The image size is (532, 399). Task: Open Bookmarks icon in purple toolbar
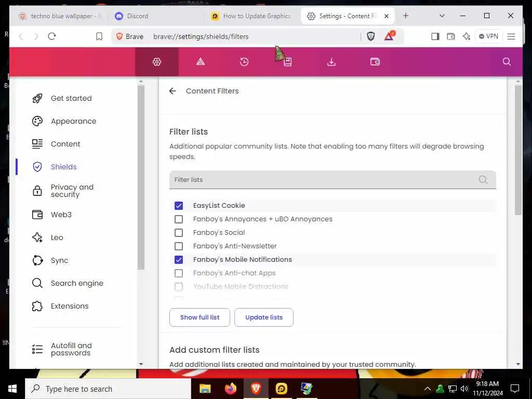pyautogui.click(x=287, y=62)
